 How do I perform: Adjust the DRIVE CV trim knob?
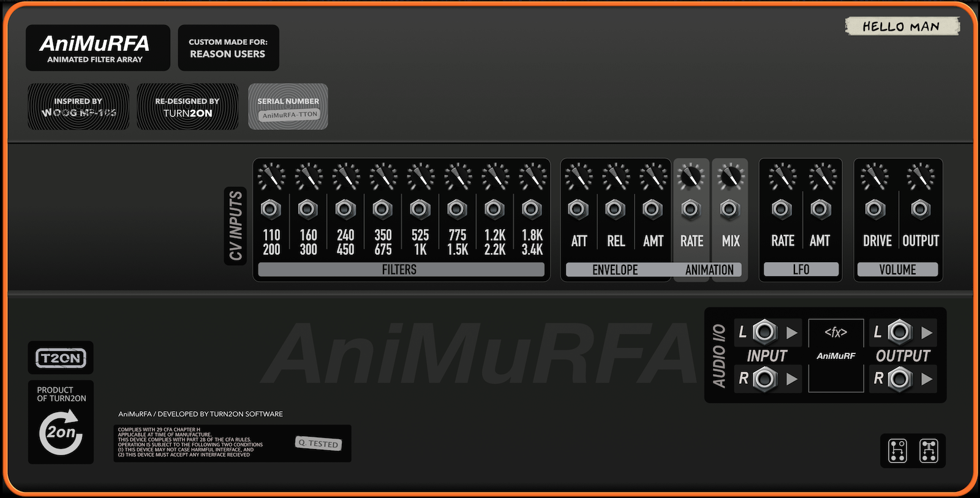875,177
